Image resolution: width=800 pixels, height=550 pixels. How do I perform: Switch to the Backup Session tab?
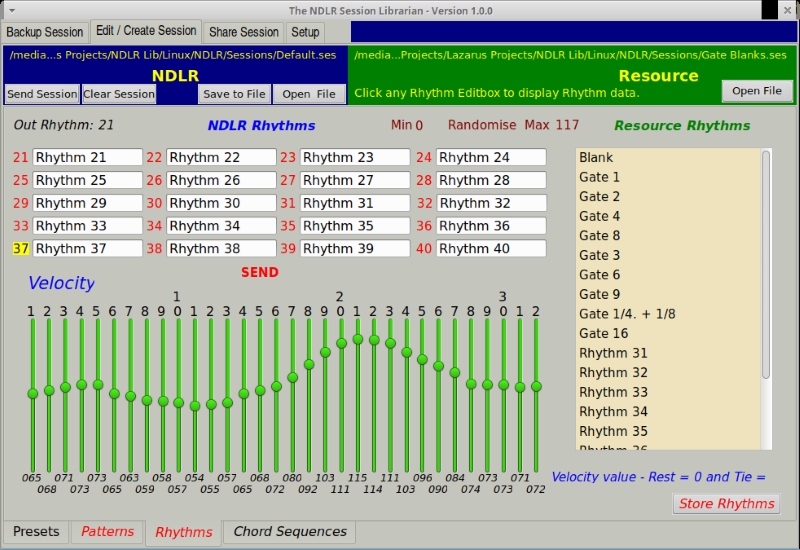tap(44, 32)
